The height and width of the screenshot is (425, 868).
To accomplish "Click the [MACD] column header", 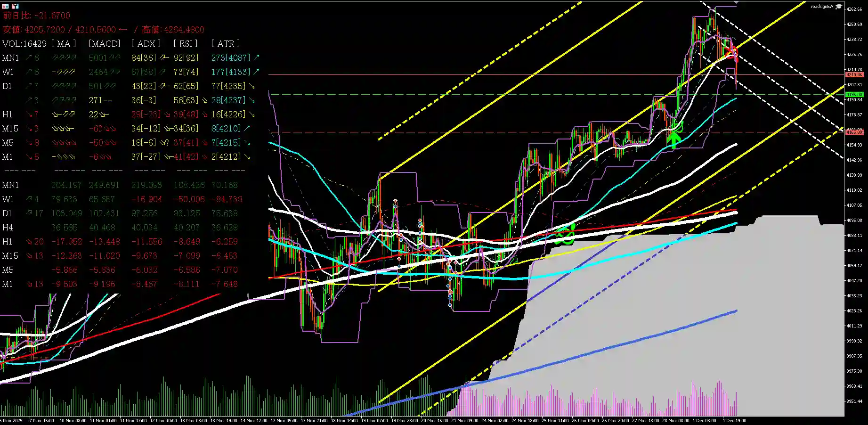I will tap(104, 44).
